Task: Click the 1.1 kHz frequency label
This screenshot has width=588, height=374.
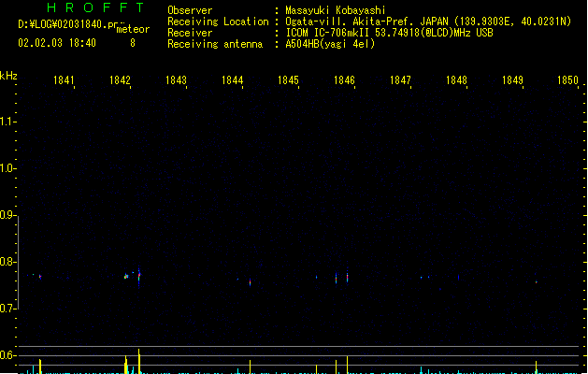Action: click(x=7, y=122)
